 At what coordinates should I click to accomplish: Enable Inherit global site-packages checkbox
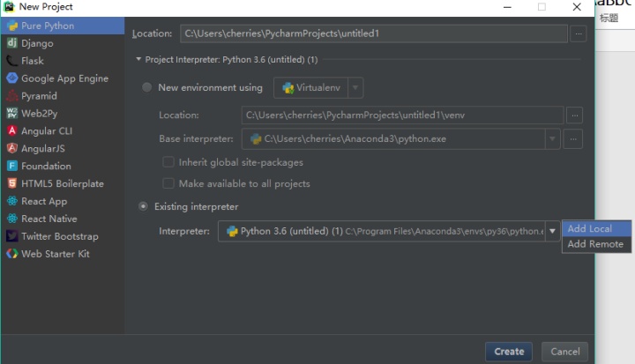click(168, 162)
